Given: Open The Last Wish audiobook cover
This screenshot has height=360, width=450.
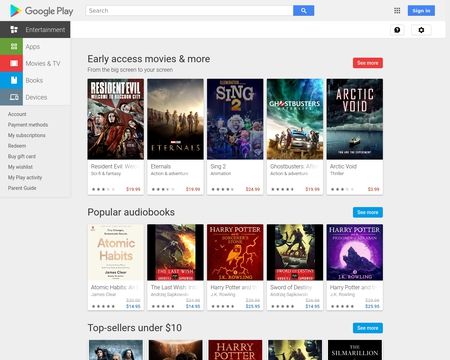Looking at the screenshot, I should [175, 252].
